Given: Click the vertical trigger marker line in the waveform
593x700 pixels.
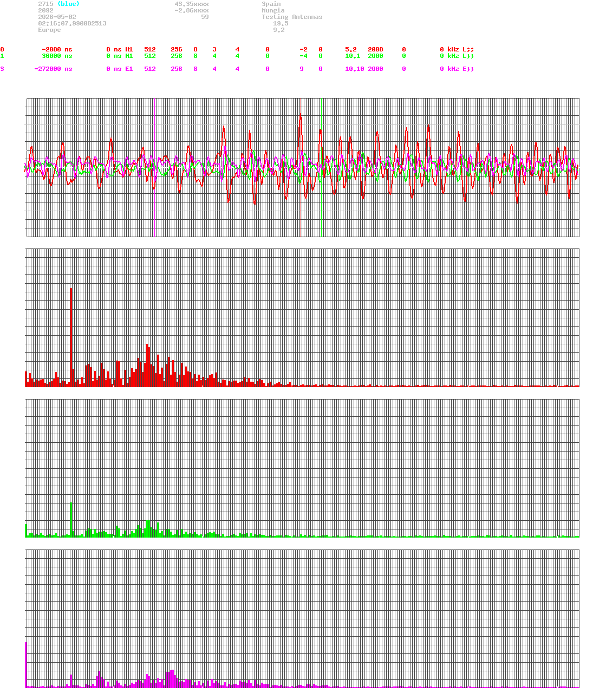Looking at the screenshot, I should 301,167.
